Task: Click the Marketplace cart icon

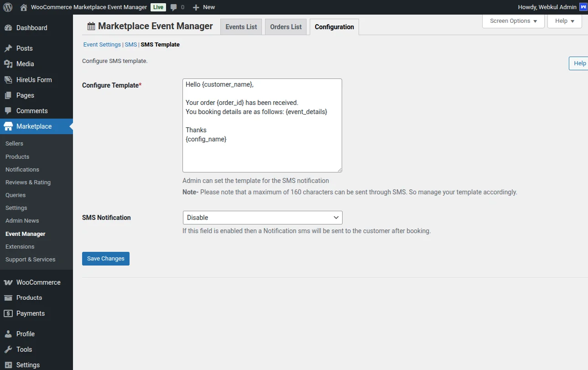Action: pos(9,126)
